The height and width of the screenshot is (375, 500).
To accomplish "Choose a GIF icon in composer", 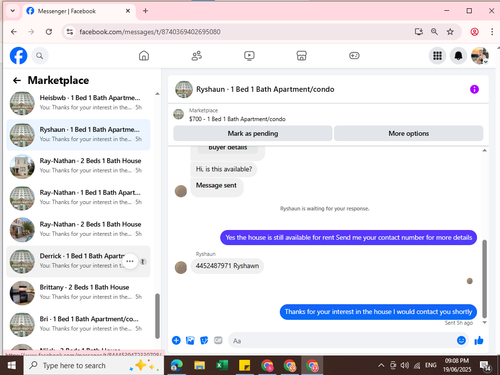I will (218, 340).
